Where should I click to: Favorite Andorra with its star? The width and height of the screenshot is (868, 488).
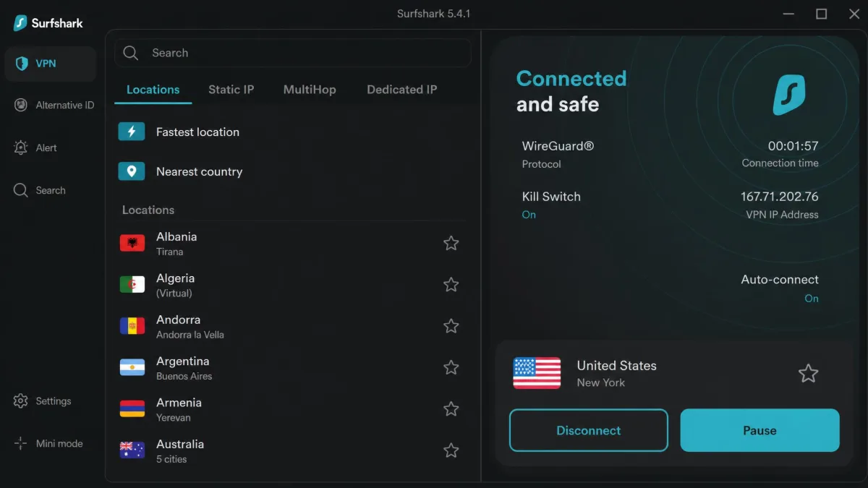(x=451, y=326)
